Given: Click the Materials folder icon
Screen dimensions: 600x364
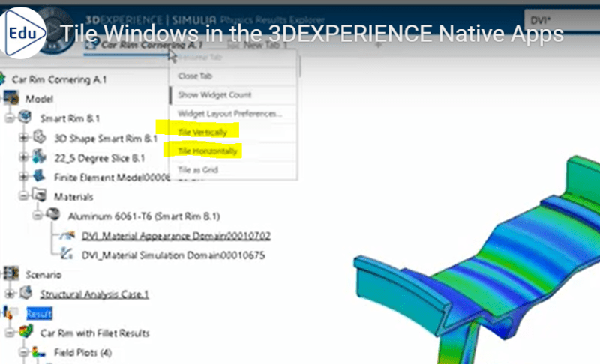Looking at the screenshot, I should 39,195.
